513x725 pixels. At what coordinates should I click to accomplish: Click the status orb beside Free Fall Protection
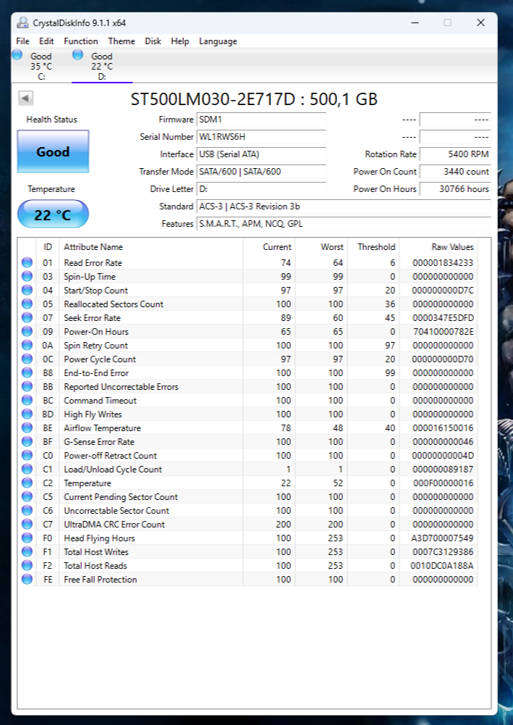pyautogui.click(x=27, y=579)
